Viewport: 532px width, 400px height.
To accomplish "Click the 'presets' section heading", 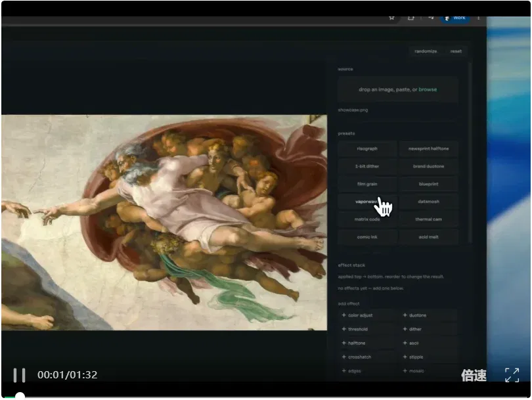I will coord(346,134).
